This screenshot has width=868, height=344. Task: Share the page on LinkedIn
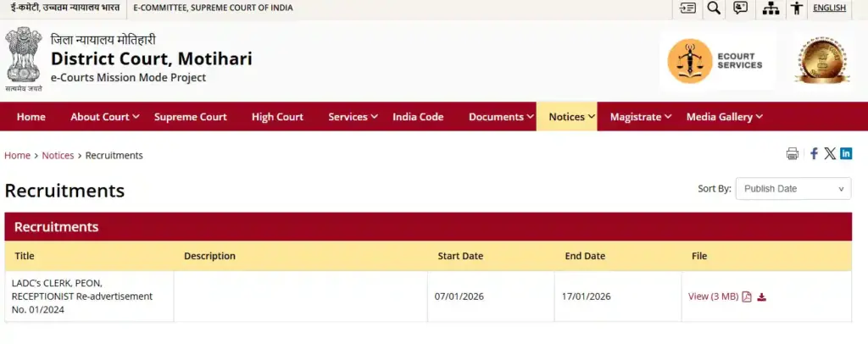click(x=846, y=153)
